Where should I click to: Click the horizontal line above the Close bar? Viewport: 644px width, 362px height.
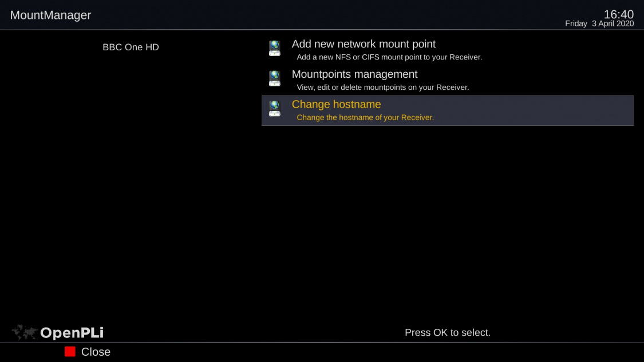322,343
